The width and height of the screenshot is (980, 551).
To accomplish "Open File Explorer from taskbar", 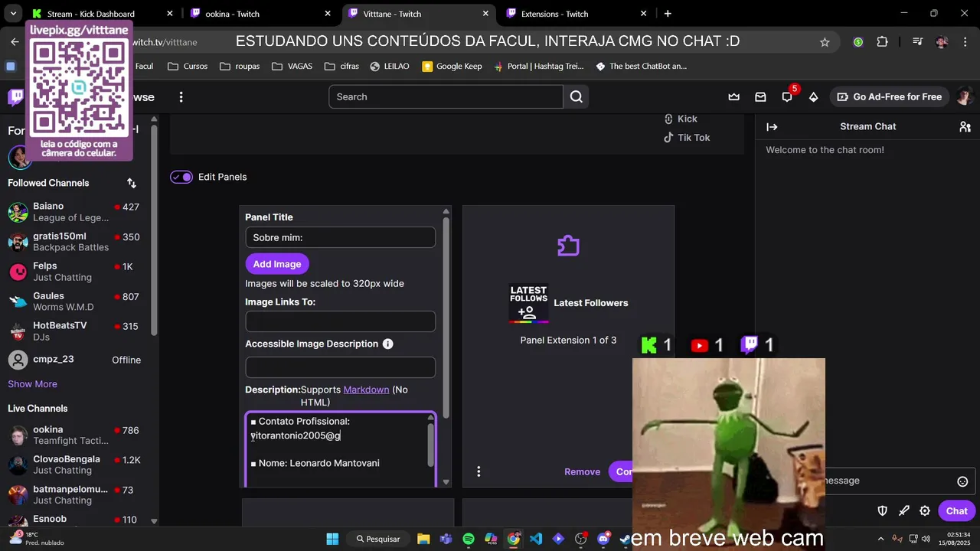I will 423,539.
